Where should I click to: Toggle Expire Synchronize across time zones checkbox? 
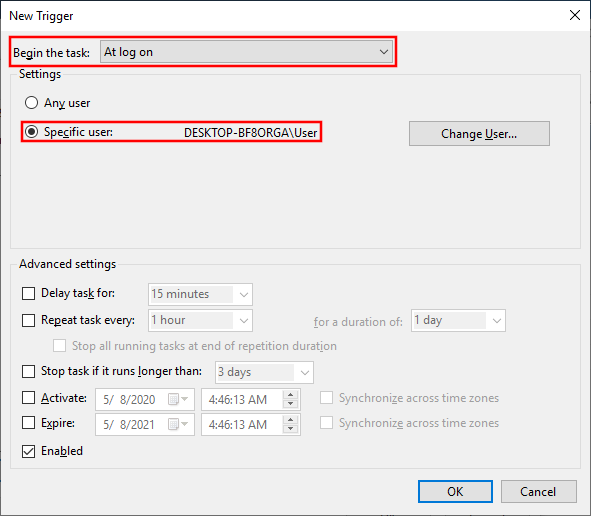pos(326,423)
